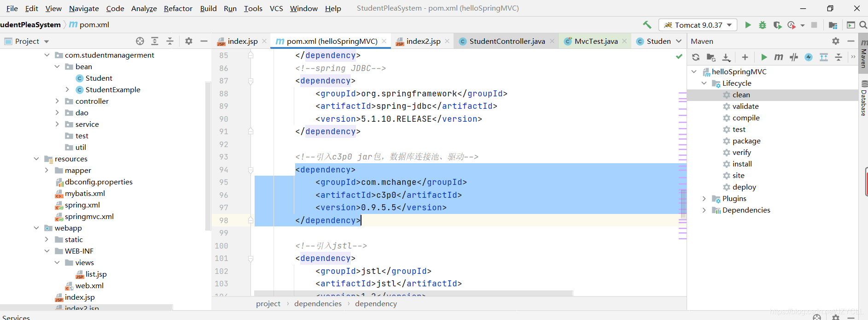Viewport: 868px width, 320px height.
Task: Build project with the green hammer icon
Action: click(647, 25)
